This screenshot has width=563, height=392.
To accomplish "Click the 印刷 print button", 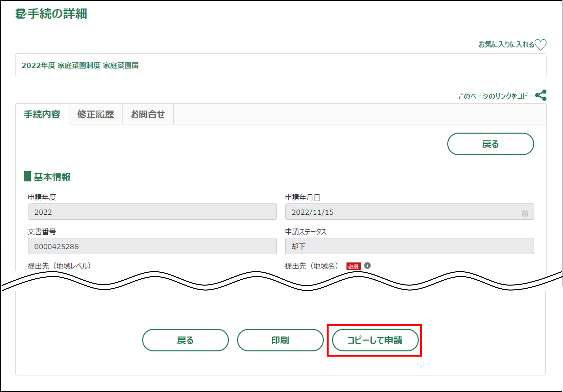I will click(280, 340).
